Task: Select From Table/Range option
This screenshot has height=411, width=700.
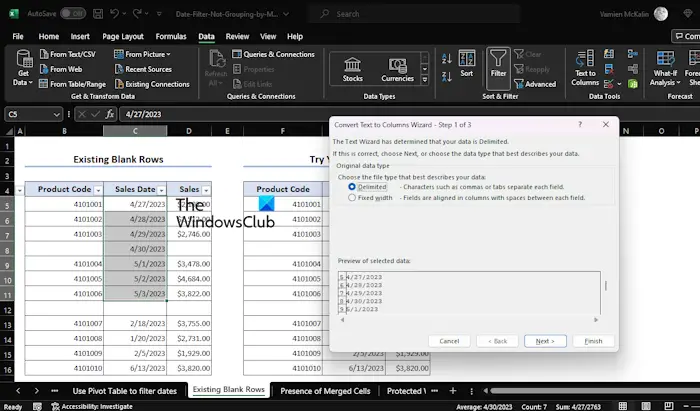Action: [x=72, y=84]
